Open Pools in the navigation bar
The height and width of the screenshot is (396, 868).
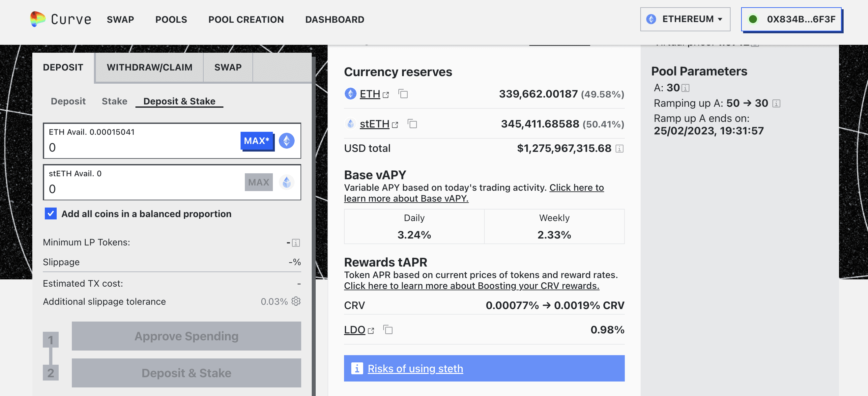click(x=171, y=19)
